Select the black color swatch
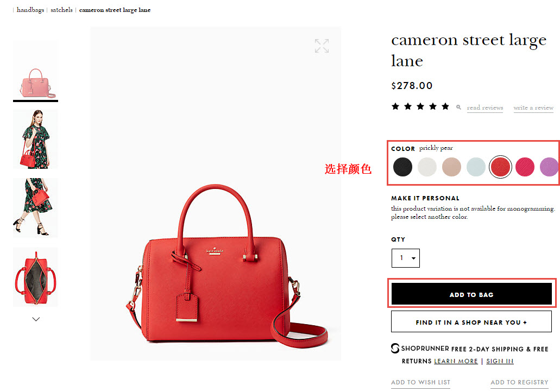 click(x=402, y=167)
